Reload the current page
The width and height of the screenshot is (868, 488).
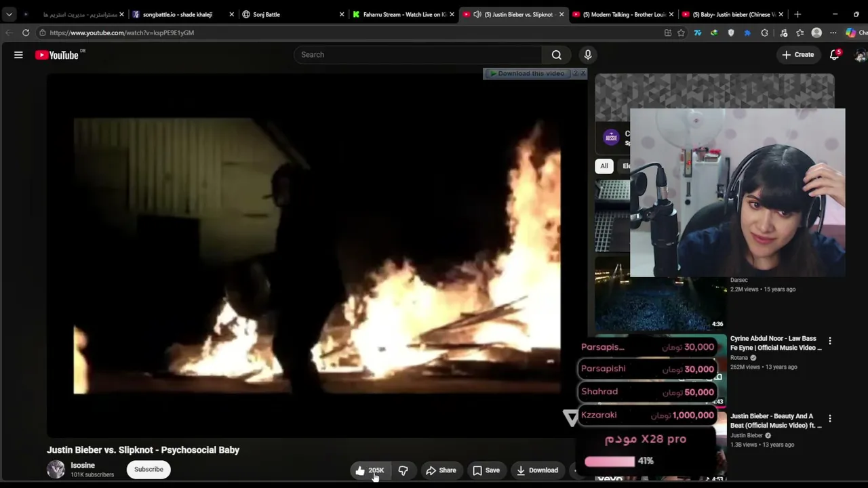point(26,33)
